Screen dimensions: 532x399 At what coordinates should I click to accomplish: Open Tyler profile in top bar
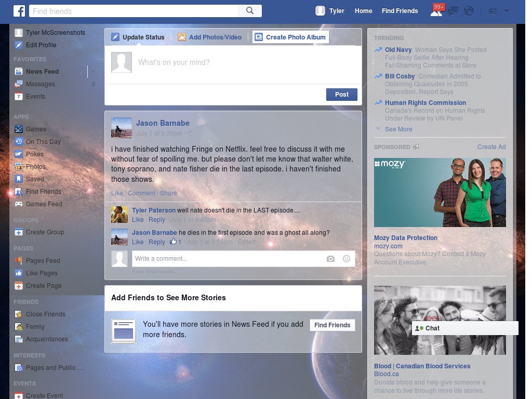click(330, 11)
